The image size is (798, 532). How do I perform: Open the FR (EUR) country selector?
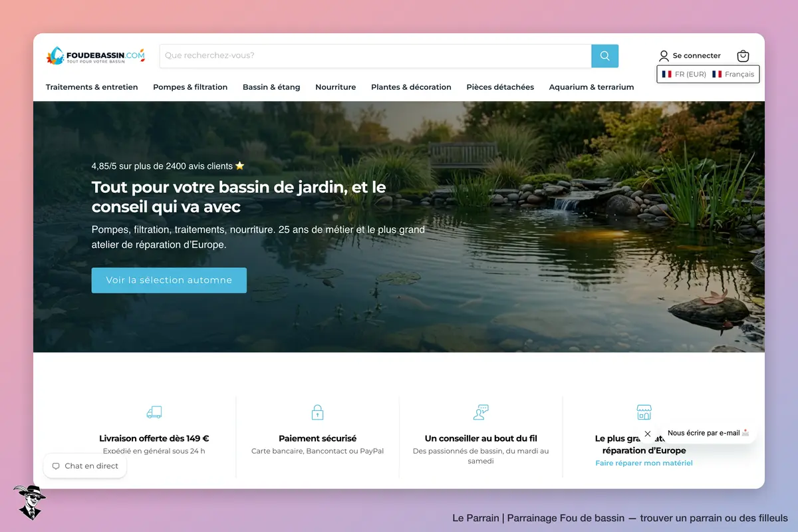(x=684, y=74)
